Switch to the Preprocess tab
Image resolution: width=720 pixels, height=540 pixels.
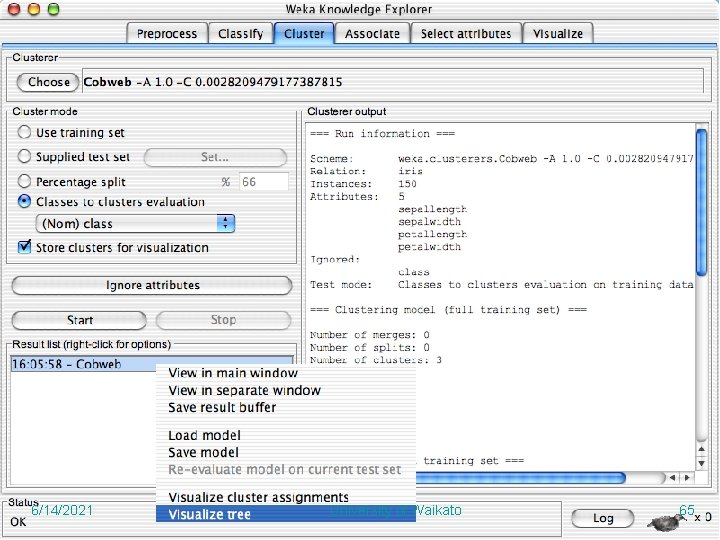[x=167, y=34]
